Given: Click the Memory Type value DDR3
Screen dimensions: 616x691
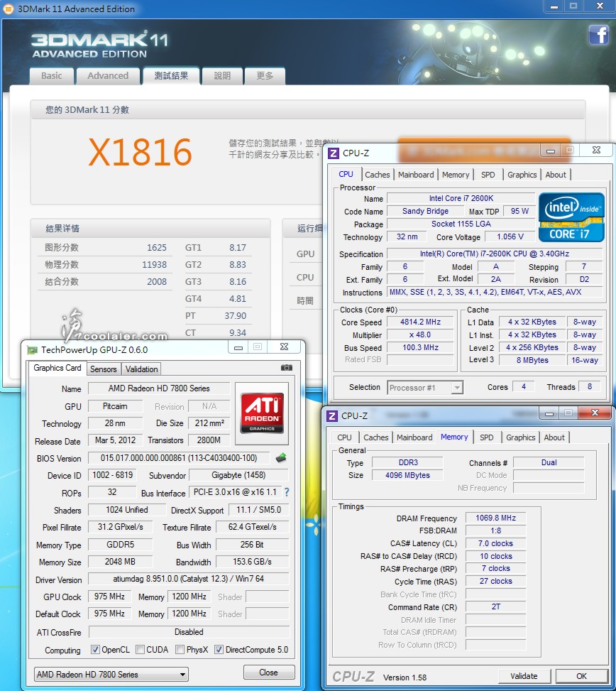Looking at the screenshot, I should [408, 462].
